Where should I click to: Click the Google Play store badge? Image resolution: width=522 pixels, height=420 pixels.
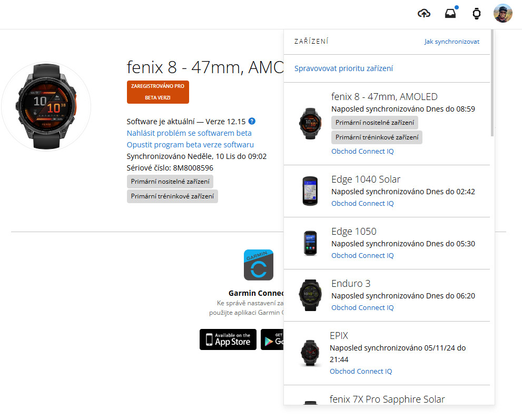coord(272,339)
